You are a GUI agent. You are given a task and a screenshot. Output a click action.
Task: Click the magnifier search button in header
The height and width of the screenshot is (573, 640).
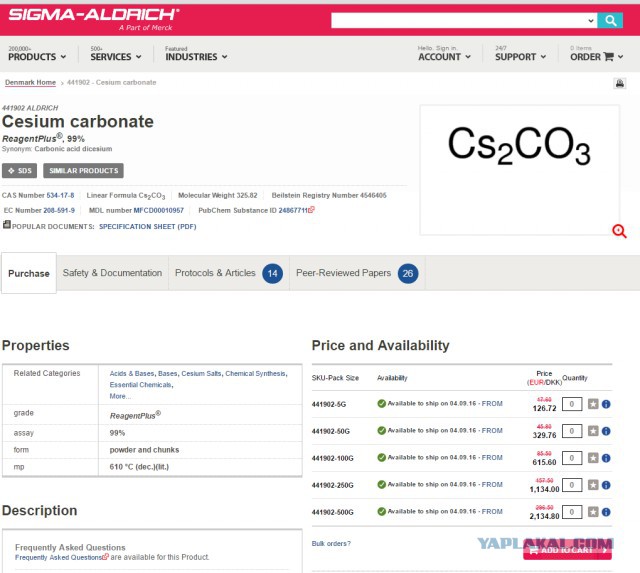pos(610,20)
